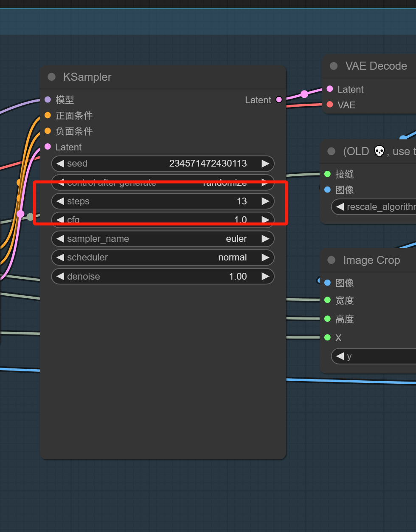416x532 pixels.
Task: Decrease seed value with the left arrow
Action: pos(60,164)
